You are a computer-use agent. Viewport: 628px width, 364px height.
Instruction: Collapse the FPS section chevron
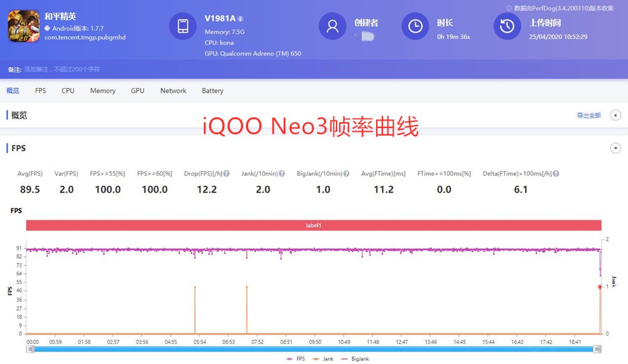click(x=615, y=148)
